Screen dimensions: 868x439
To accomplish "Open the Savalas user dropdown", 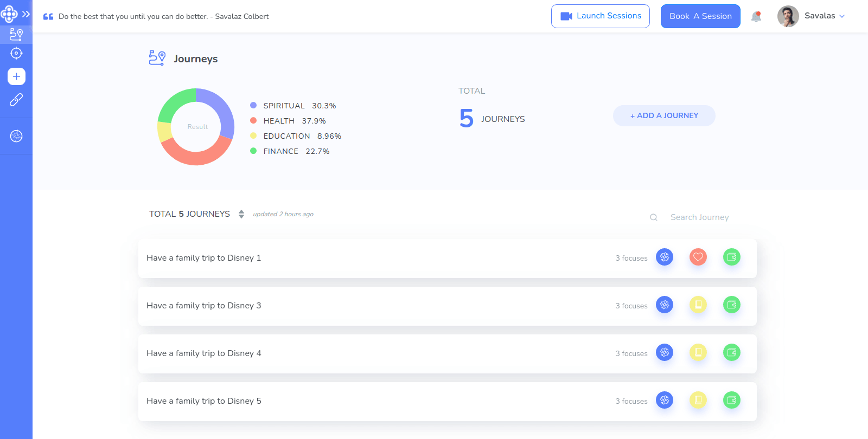I will [x=824, y=16].
